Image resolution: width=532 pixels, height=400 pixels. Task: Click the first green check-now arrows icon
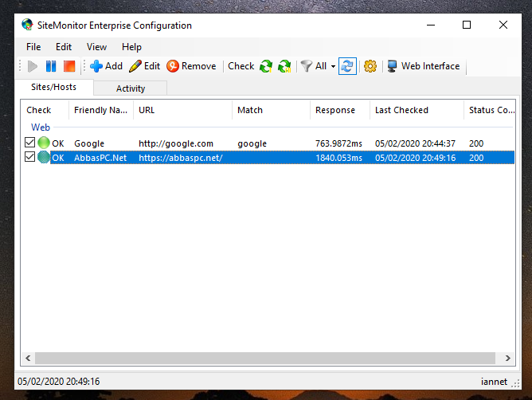[x=266, y=66]
